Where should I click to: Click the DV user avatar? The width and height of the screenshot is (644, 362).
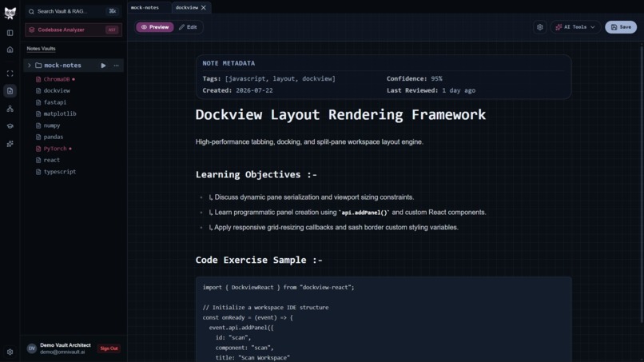coord(32,348)
